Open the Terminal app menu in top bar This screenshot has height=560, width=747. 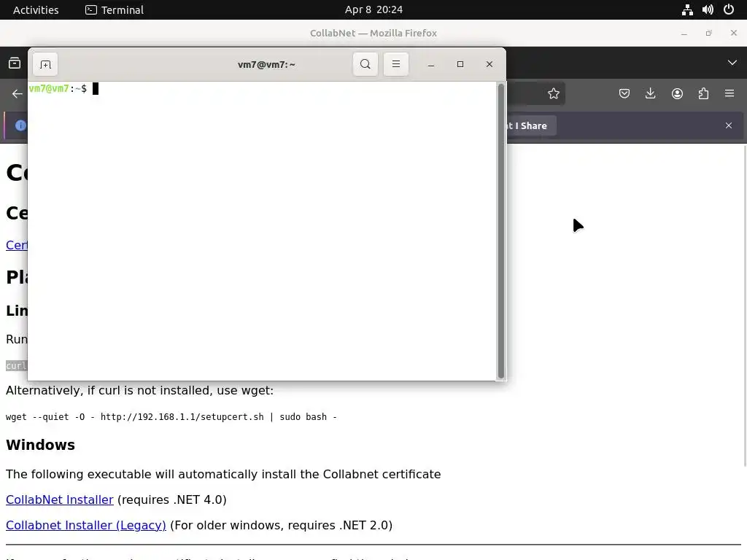click(115, 9)
